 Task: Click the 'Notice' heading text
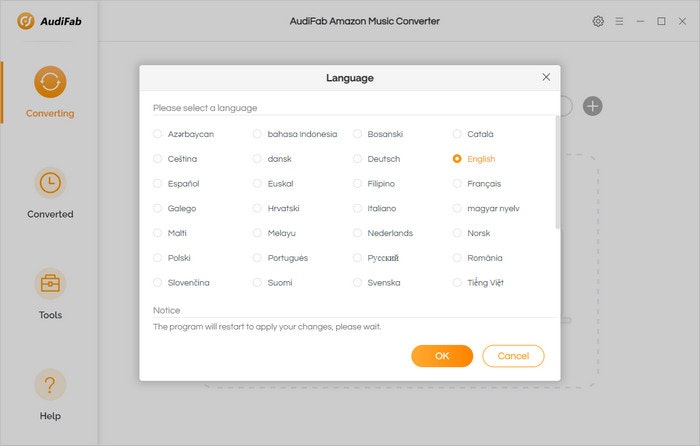(167, 310)
